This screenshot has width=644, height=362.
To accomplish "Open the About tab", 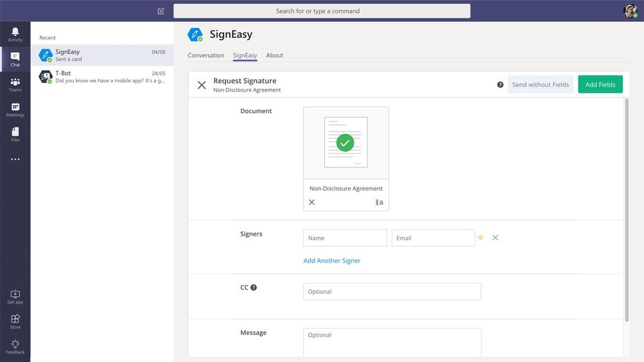I will point(275,55).
